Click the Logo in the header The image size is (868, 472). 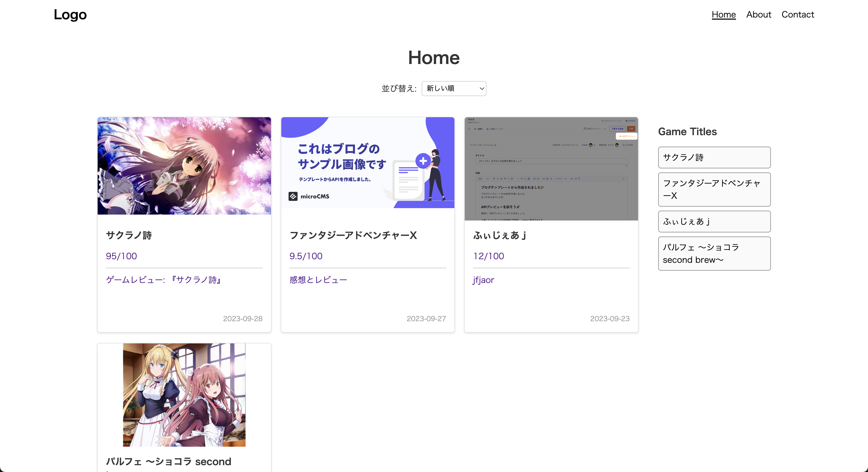[x=70, y=14]
